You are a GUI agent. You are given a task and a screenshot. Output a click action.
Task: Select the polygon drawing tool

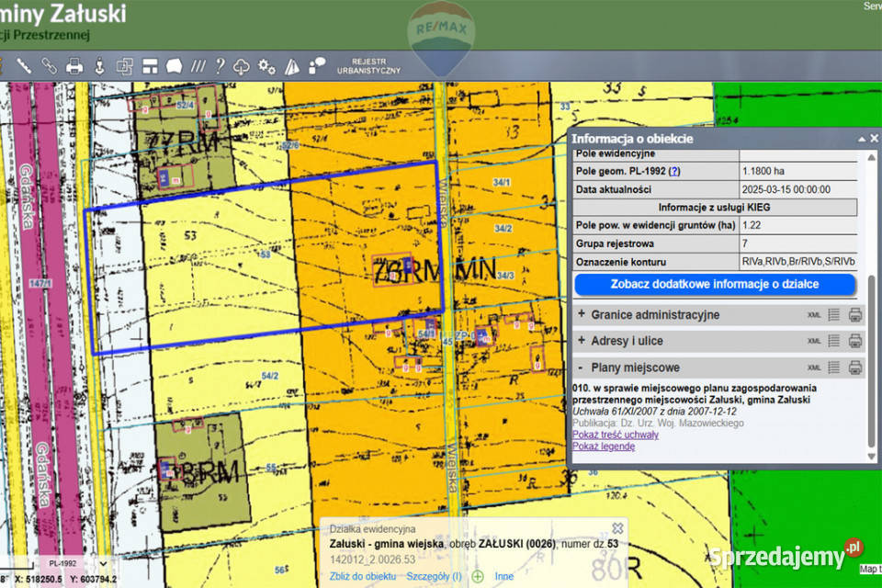tap(174, 66)
